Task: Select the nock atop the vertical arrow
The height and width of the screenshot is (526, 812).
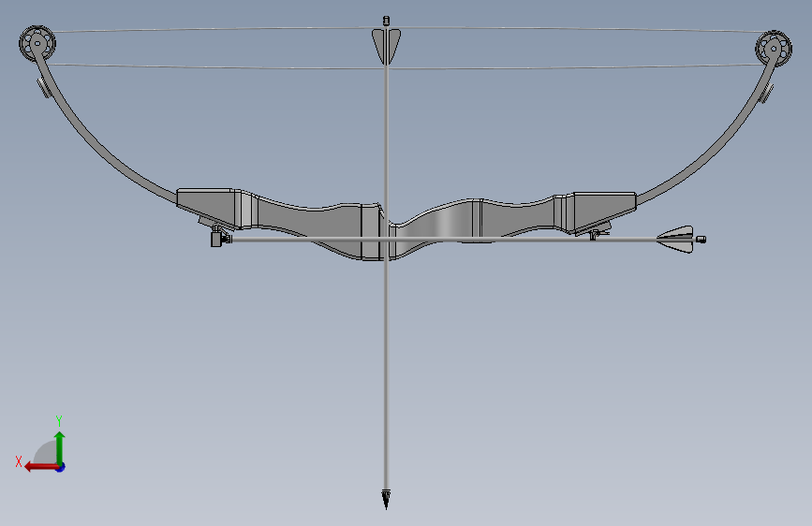Action: click(x=386, y=22)
